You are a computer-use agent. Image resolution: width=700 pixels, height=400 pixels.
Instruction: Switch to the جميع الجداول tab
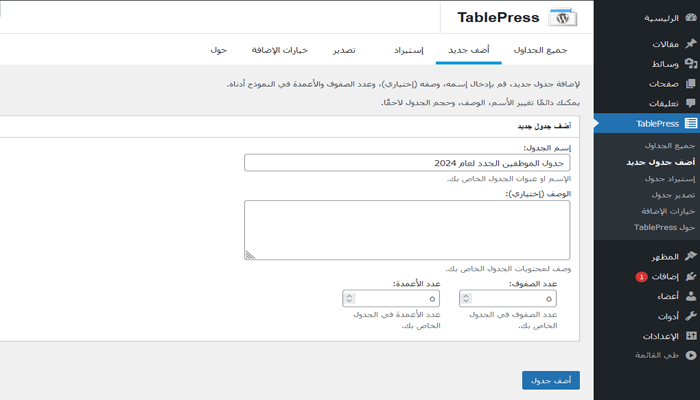tap(540, 50)
